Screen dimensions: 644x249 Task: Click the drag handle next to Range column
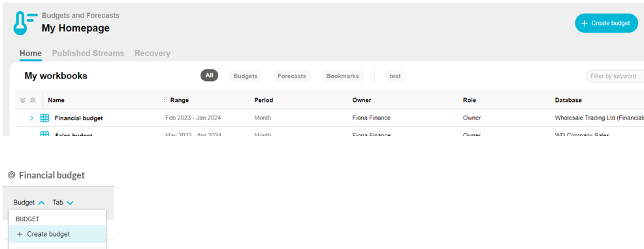coord(165,100)
